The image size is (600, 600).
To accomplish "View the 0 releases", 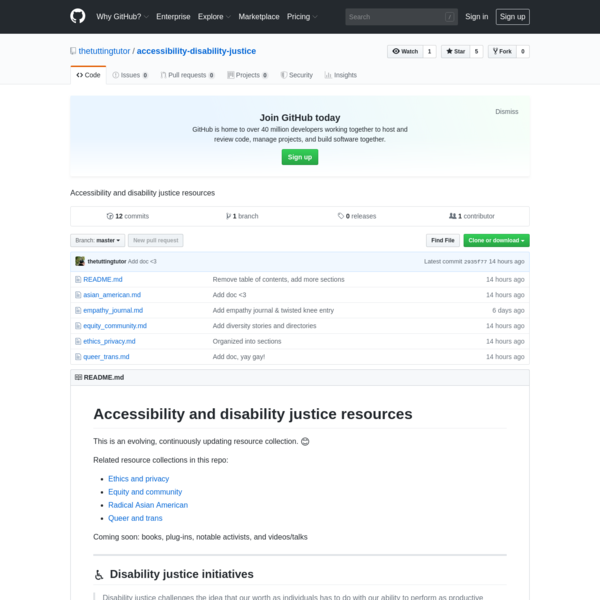I will (x=357, y=216).
